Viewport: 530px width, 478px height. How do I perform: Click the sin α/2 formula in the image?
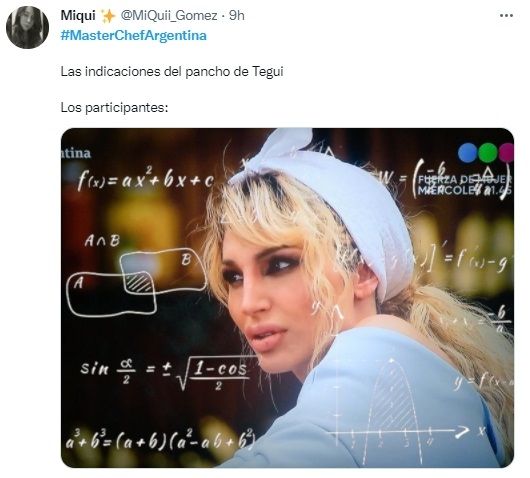pos(165,372)
